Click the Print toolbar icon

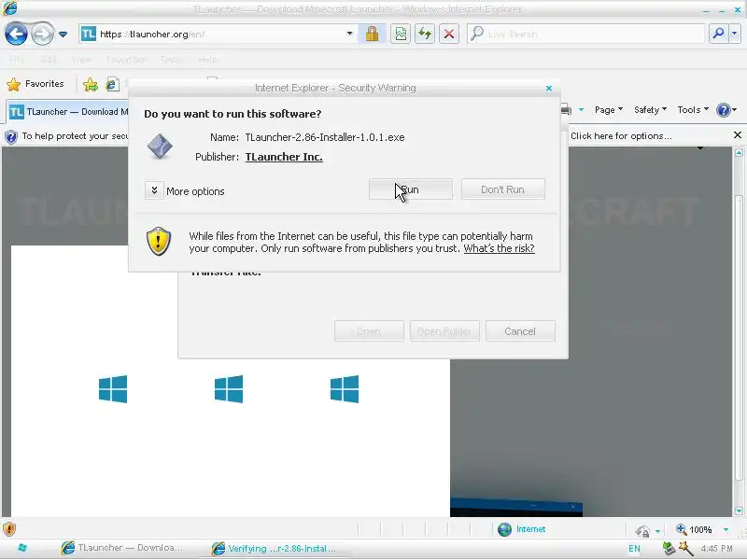pyautogui.click(x=566, y=110)
